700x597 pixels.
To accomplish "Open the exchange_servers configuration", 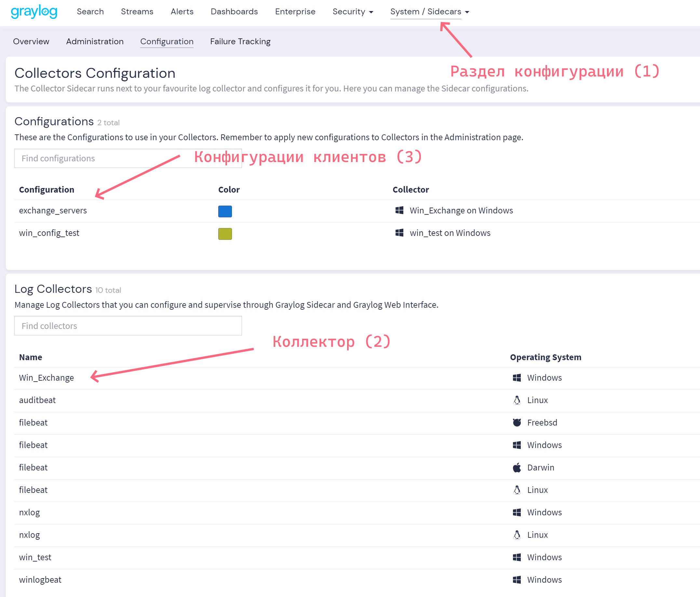I will coord(53,210).
